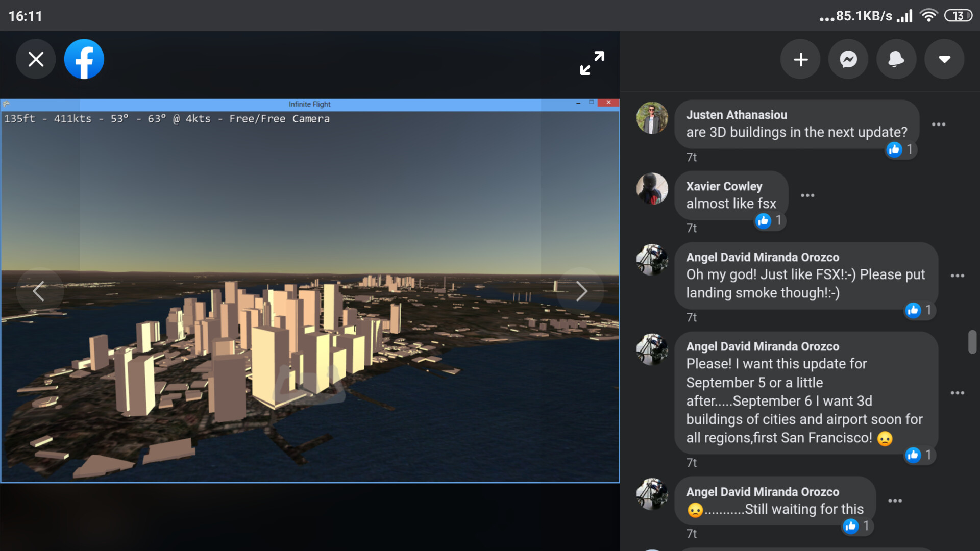This screenshot has height=551, width=980.
Task: Open the notifications bell
Action: [x=896, y=60]
